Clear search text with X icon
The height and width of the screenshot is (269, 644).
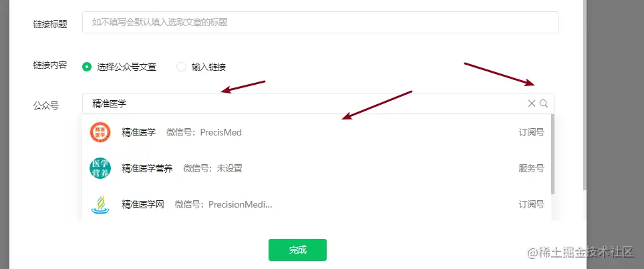click(532, 103)
